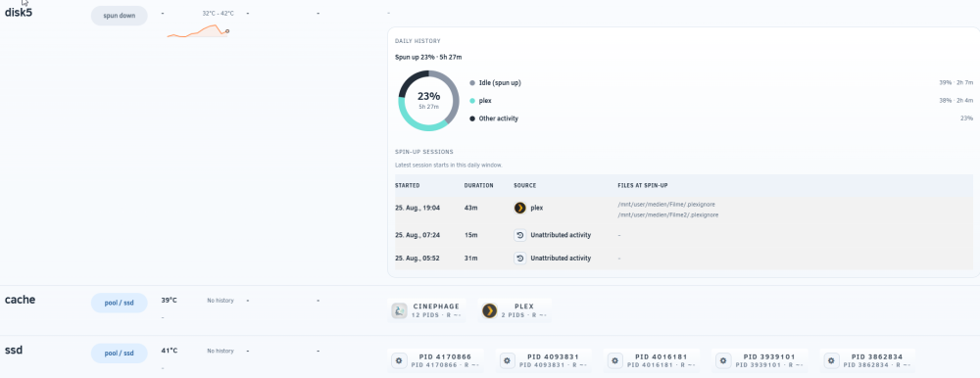The height and width of the screenshot is (378, 980).
Task: Click the disk5 temperature sparkline
Action: [198, 31]
